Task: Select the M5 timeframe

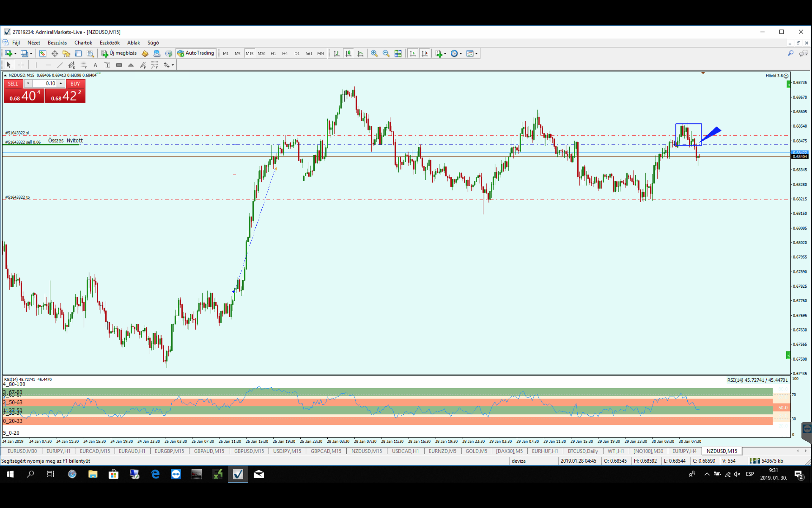Action: coord(238,53)
